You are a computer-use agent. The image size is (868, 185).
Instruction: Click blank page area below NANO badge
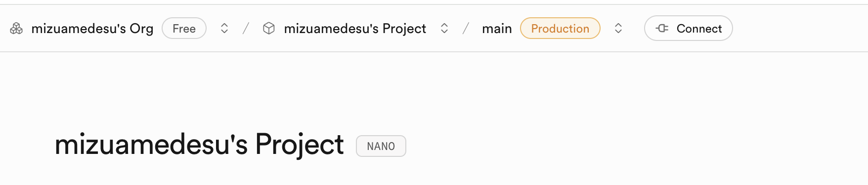[381, 172]
